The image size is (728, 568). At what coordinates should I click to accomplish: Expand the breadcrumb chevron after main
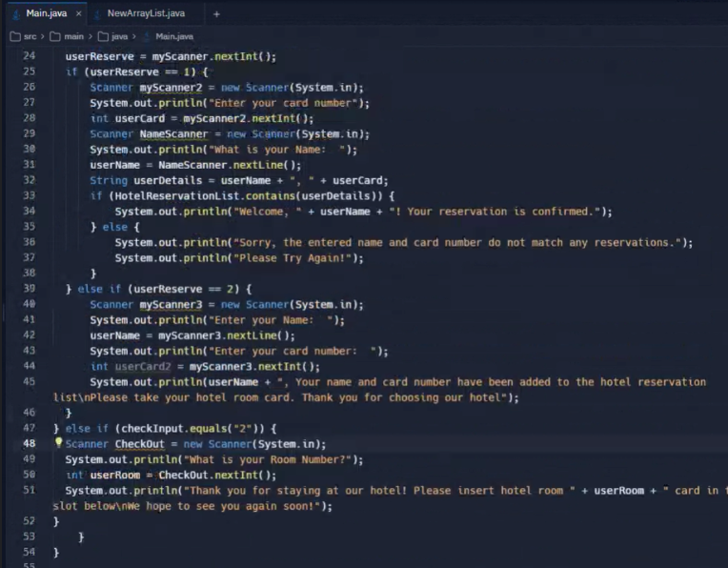tap(89, 36)
